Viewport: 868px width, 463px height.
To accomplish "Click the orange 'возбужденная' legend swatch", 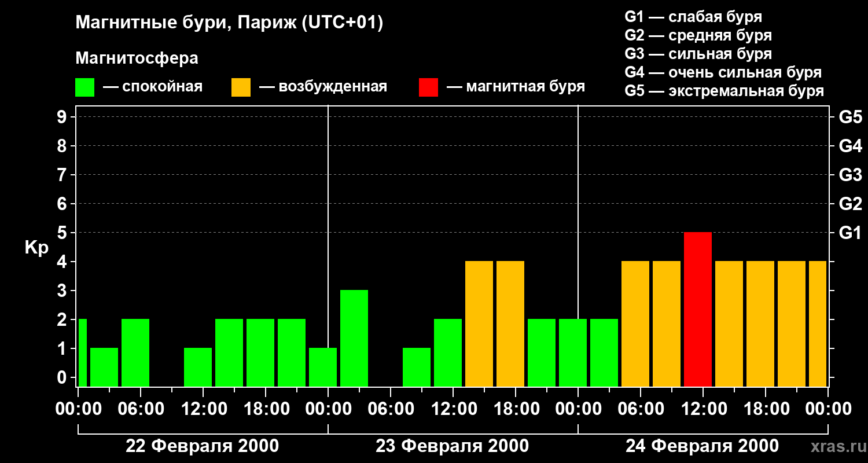I will [x=241, y=87].
